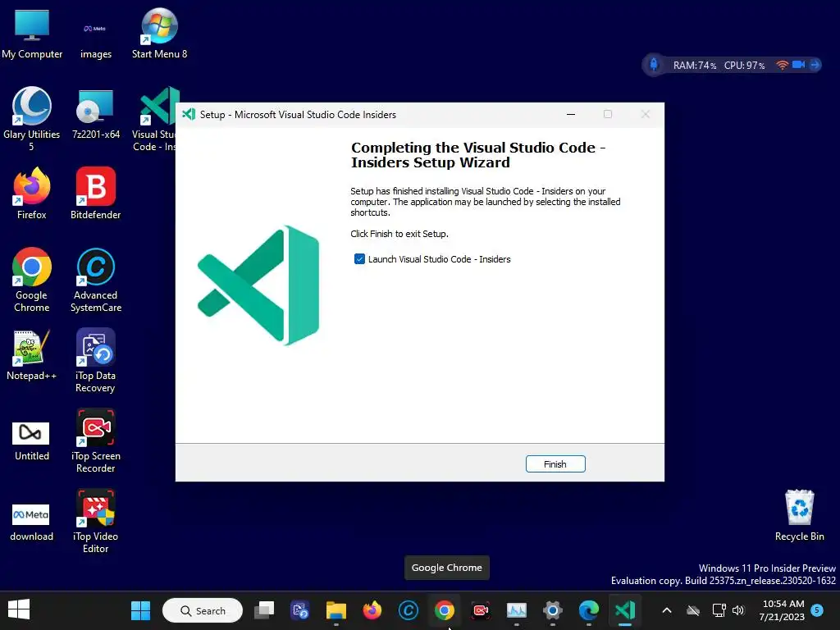840x630 pixels.
Task: Expand the hidden system tray icons chevron
Action: 666,610
